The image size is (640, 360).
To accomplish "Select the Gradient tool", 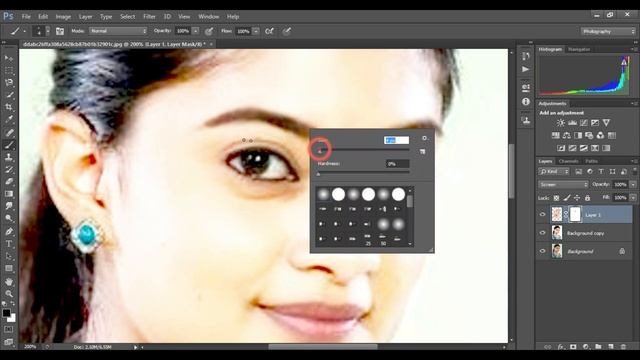I will point(9,194).
